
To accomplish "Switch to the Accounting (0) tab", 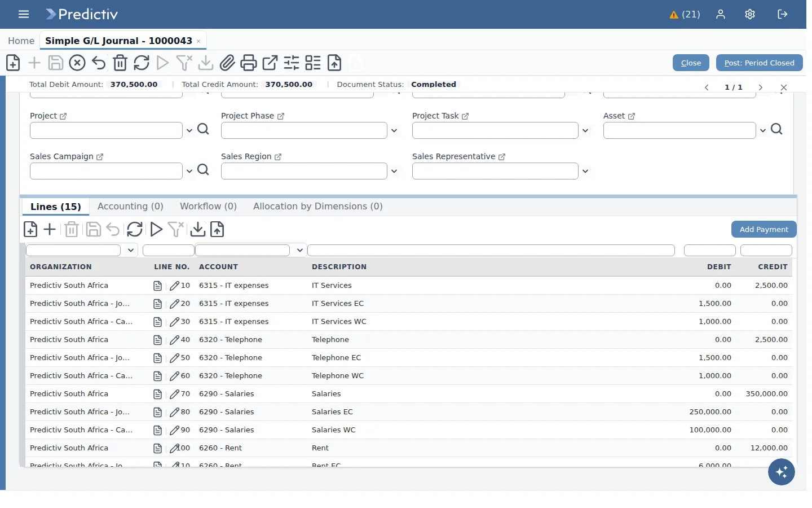I will 130,207.
